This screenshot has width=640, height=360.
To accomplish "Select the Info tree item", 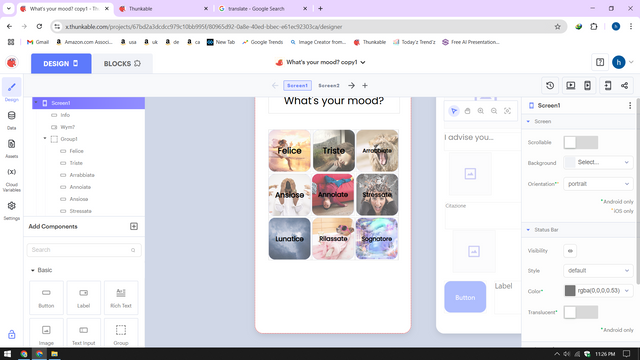I will click(x=65, y=115).
